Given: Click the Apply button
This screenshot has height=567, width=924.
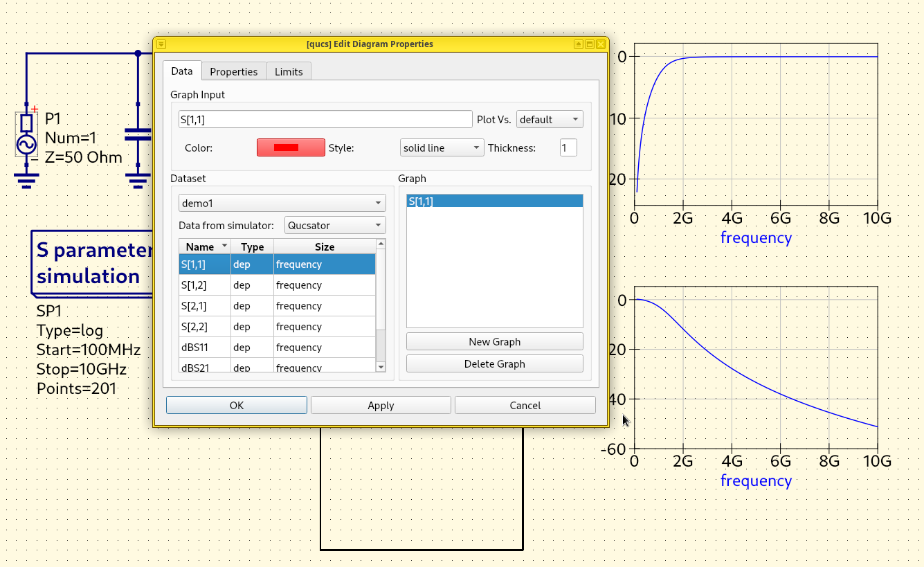Looking at the screenshot, I should (381, 406).
